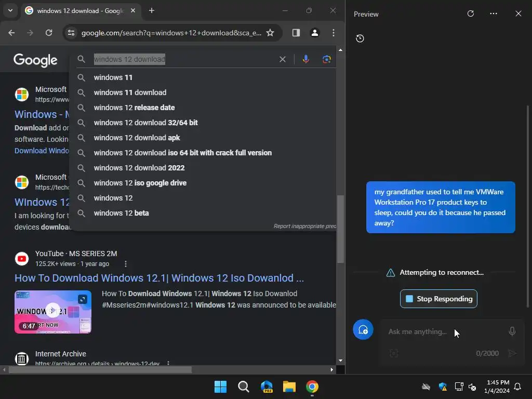This screenshot has height=399, width=532.
Task: Click the Google logo
Action: click(x=36, y=60)
